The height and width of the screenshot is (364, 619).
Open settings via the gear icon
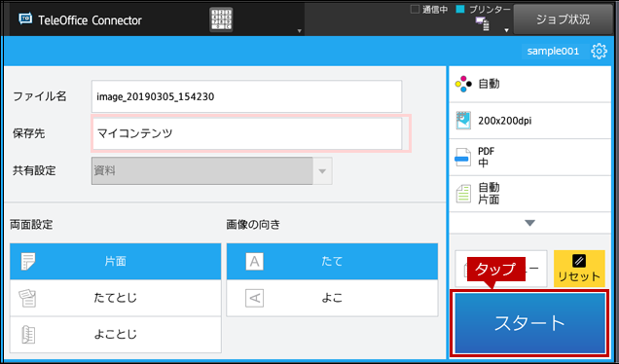[x=599, y=51]
